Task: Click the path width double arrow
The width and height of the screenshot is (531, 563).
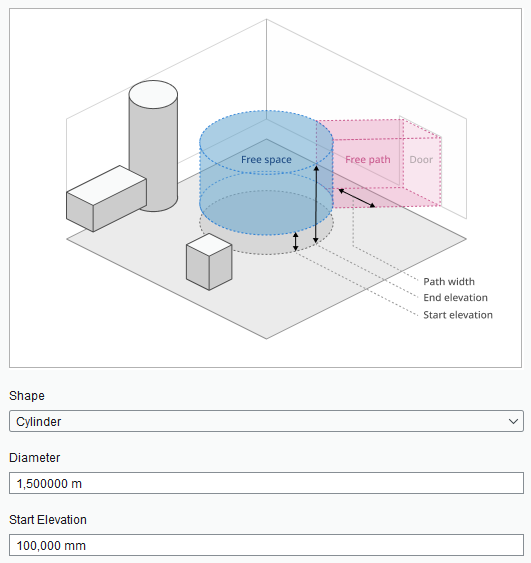Action: point(357,198)
